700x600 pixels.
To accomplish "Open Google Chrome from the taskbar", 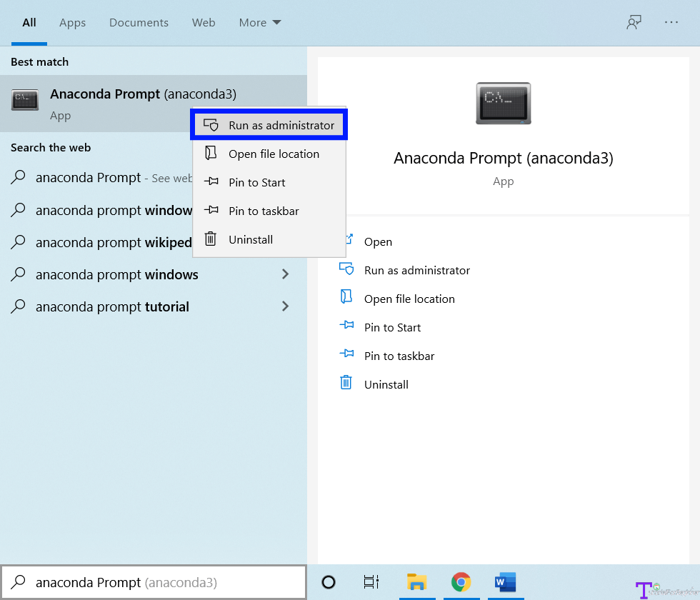I will pyautogui.click(x=461, y=582).
